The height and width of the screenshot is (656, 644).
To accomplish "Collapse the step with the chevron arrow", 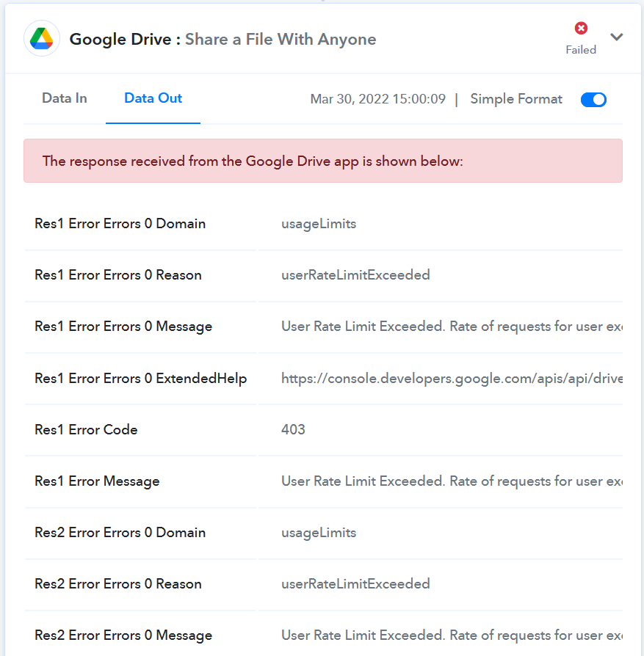I will click(616, 37).
